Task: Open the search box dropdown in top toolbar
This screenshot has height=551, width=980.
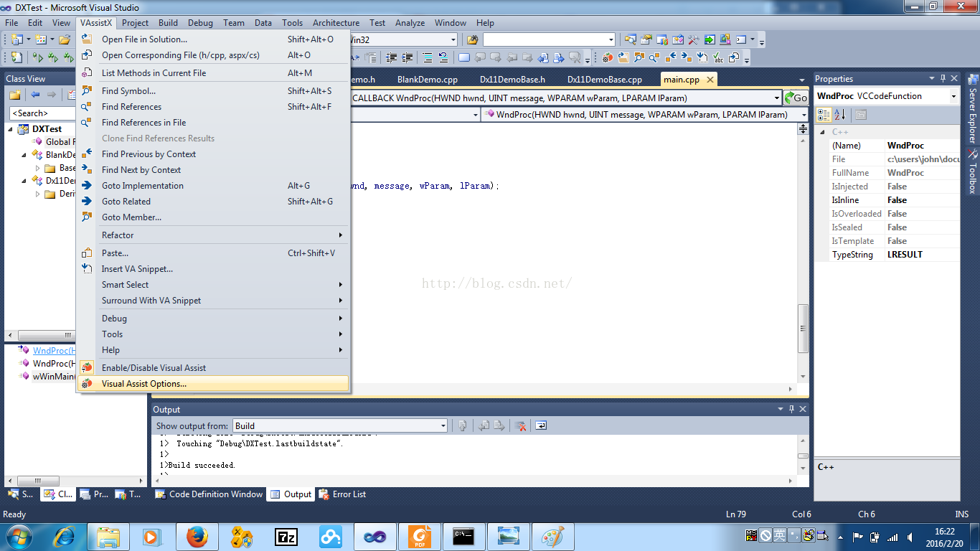Action: [611, 39]
